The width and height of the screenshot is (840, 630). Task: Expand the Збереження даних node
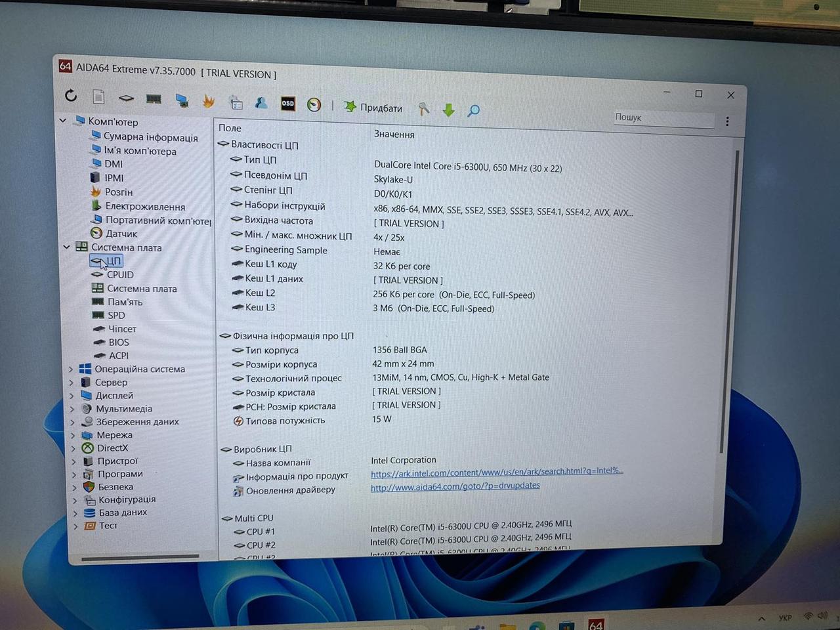[x=73, y=421]
